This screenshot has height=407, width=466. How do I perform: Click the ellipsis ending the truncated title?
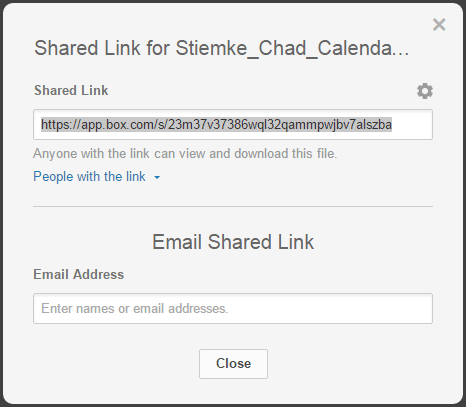(x=403, y=54)
